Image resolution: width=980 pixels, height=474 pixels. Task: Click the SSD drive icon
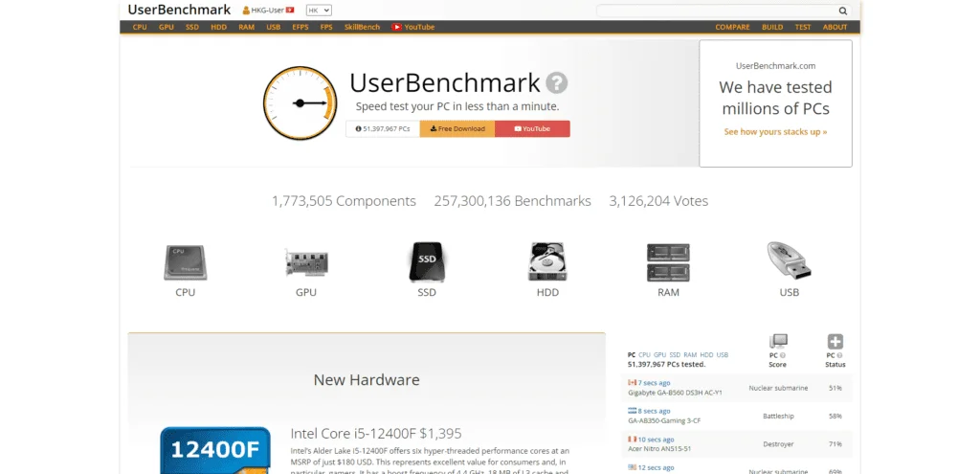(x=426, y=262)
